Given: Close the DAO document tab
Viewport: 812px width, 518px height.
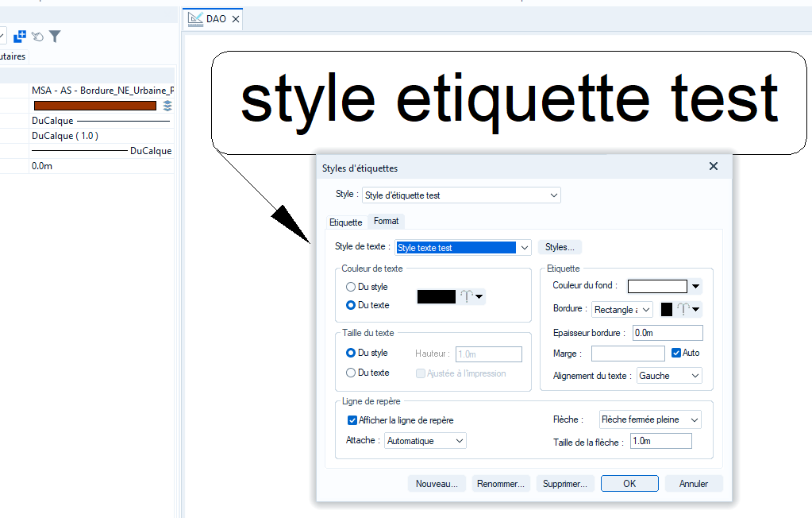Looking at the screenshot, I should [236, 19].
